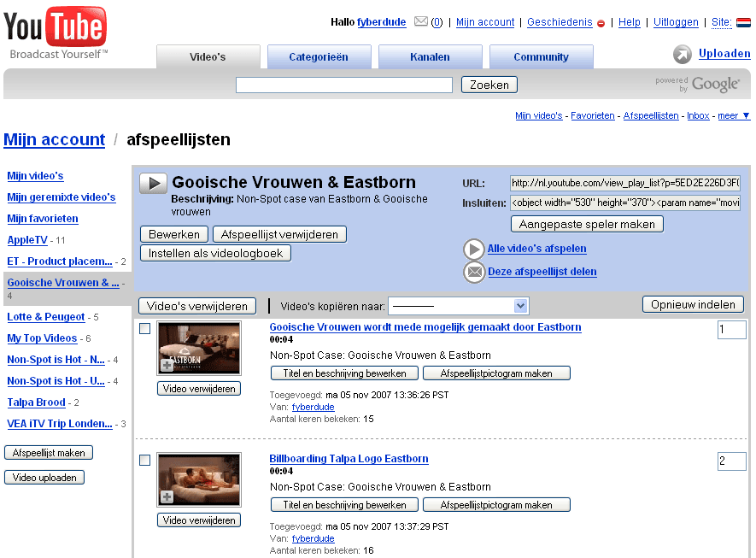This screenshot has height=558, width=756.
Task: Switch to the Video's tab
Action: (x=208, y=57)
